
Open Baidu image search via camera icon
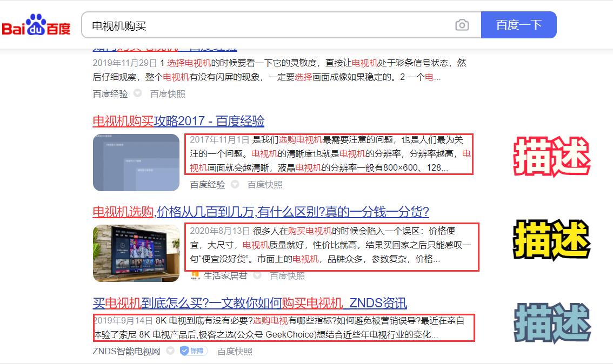[x=463, y=25]
